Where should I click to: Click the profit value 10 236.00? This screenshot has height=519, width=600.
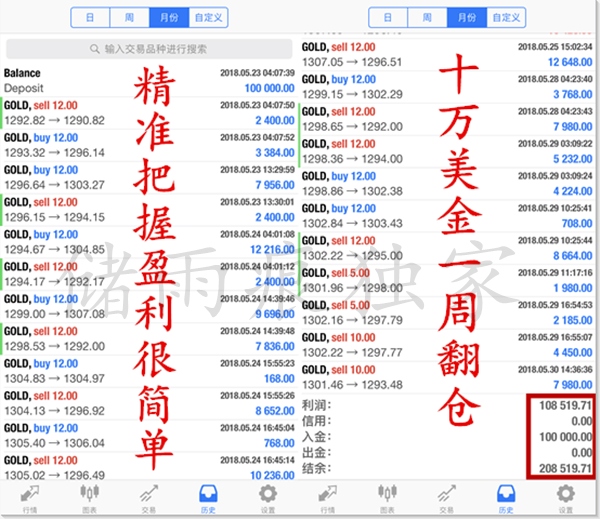point(272,475)
